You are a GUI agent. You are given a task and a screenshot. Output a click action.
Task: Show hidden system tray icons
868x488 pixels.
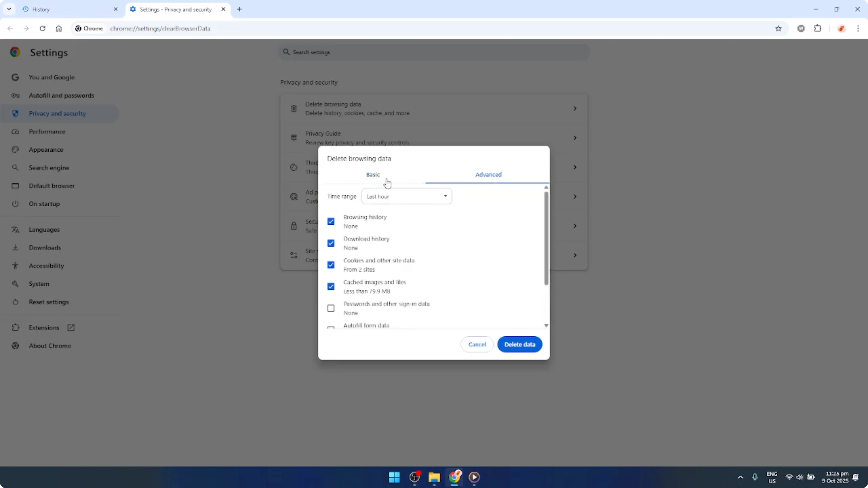point(740,477)
